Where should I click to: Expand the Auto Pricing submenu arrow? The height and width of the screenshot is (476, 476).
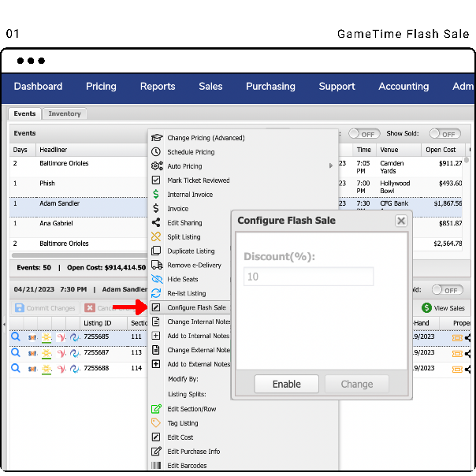[330, 165]
